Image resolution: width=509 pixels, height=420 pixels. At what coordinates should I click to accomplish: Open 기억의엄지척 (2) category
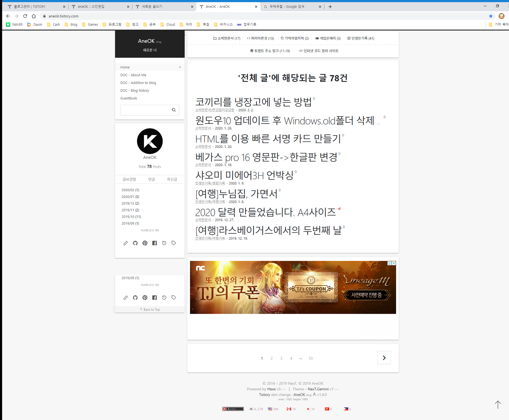(x=295, y=39)
